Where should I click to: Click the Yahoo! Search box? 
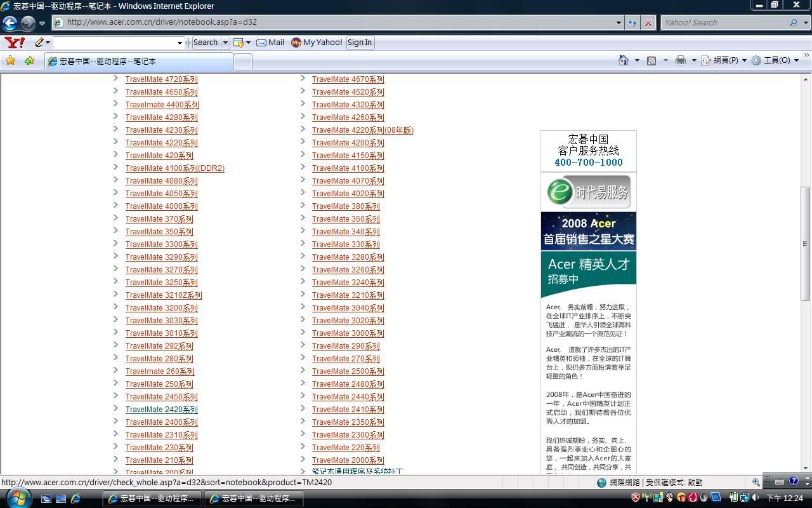coord(723,22)
